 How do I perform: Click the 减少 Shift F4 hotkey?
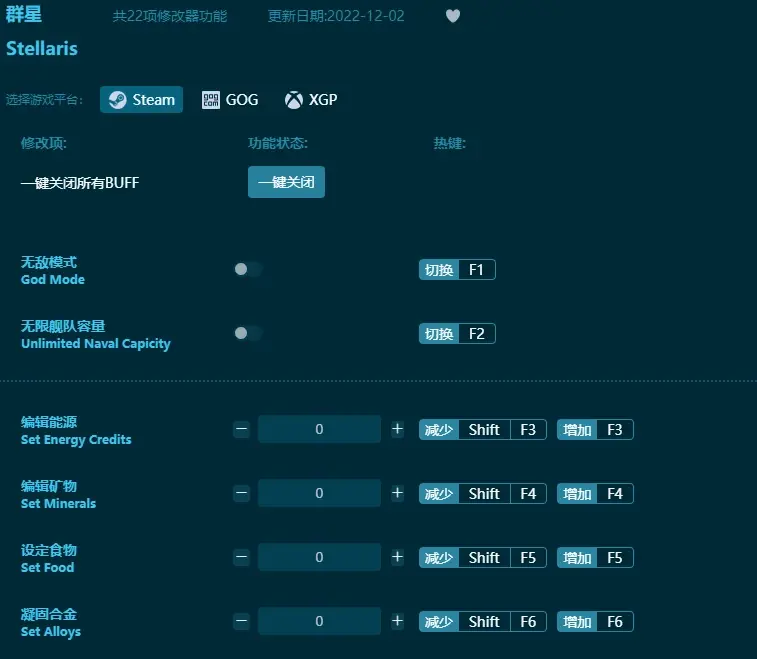pos(483,493)
